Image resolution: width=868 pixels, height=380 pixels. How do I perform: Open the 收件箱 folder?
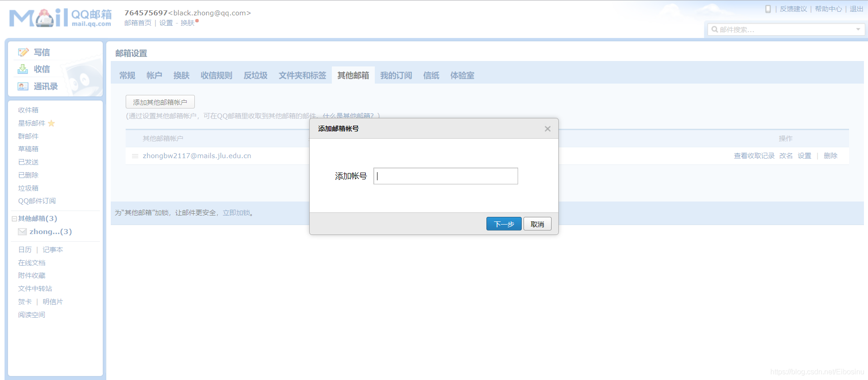tap(28, 110)
